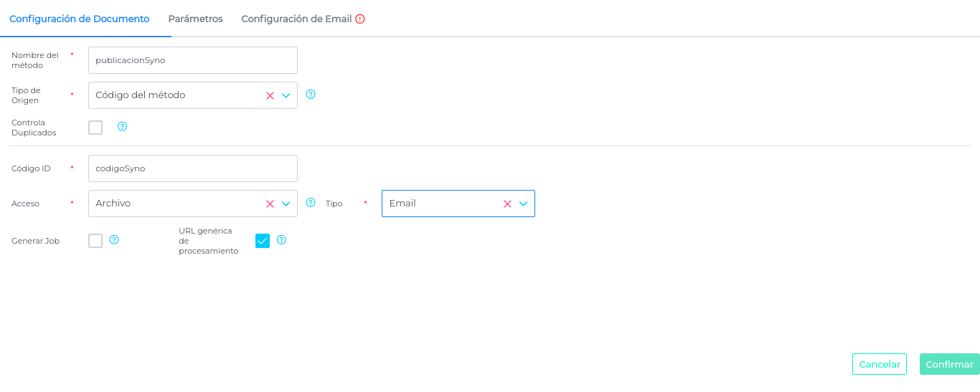Image resolution: width=980 pixels, height=392 pixels.
Task: Click help icon next to Tipo de Origen
Action: pyautogui.click(x=311, y=94)
